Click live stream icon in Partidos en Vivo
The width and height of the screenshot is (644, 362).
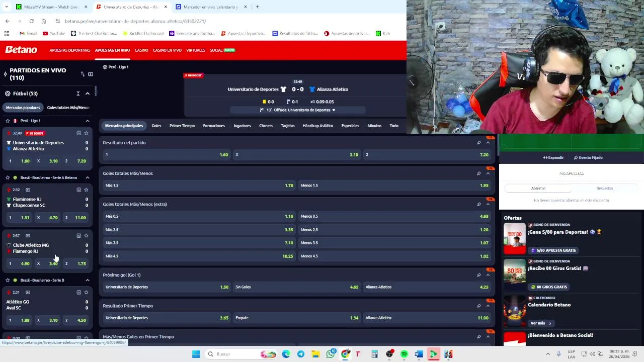coord(91,74)
